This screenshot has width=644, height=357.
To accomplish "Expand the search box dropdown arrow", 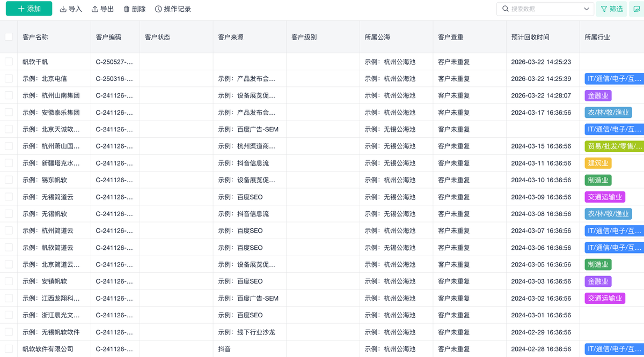I will click(x=587, y=9).
